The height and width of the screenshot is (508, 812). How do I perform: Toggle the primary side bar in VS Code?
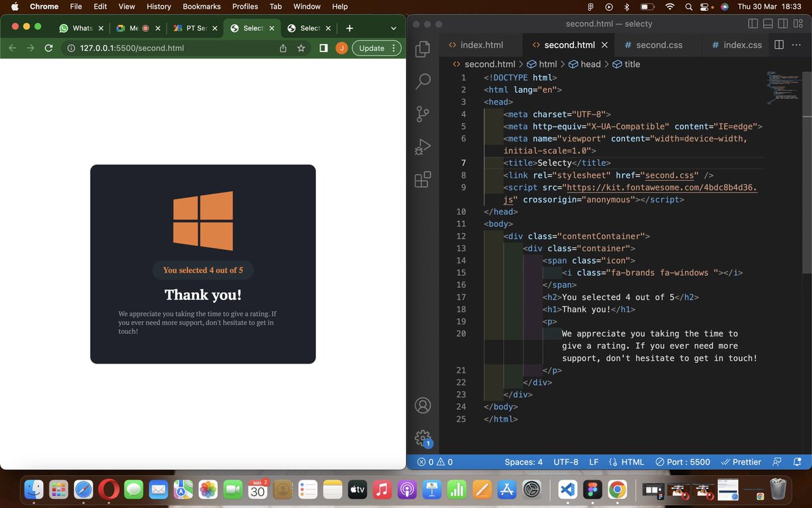click(754, 24)
